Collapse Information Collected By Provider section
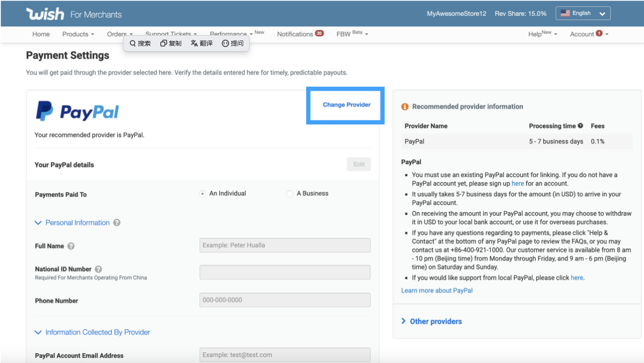644x363 pixels. click(x=39, y=332)
